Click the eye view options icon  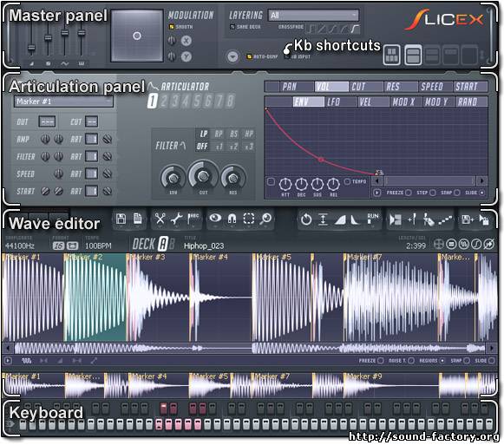tap(215, 219)
